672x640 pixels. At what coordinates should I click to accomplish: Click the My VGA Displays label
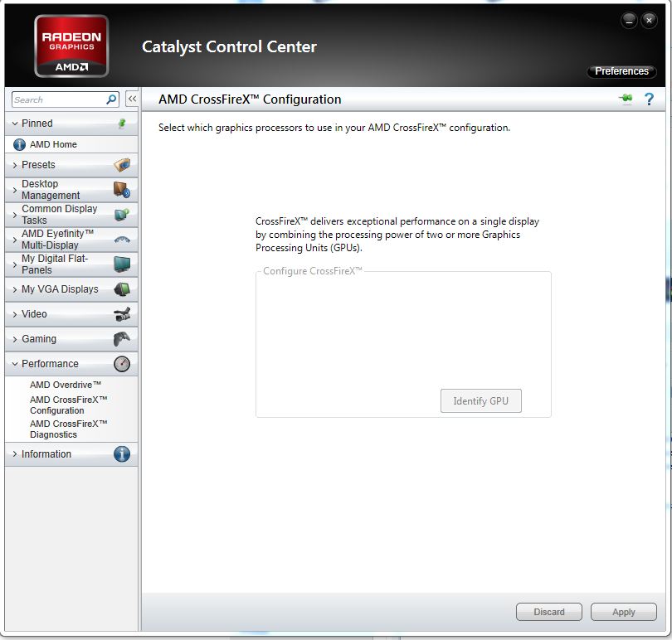pos(60,289)
